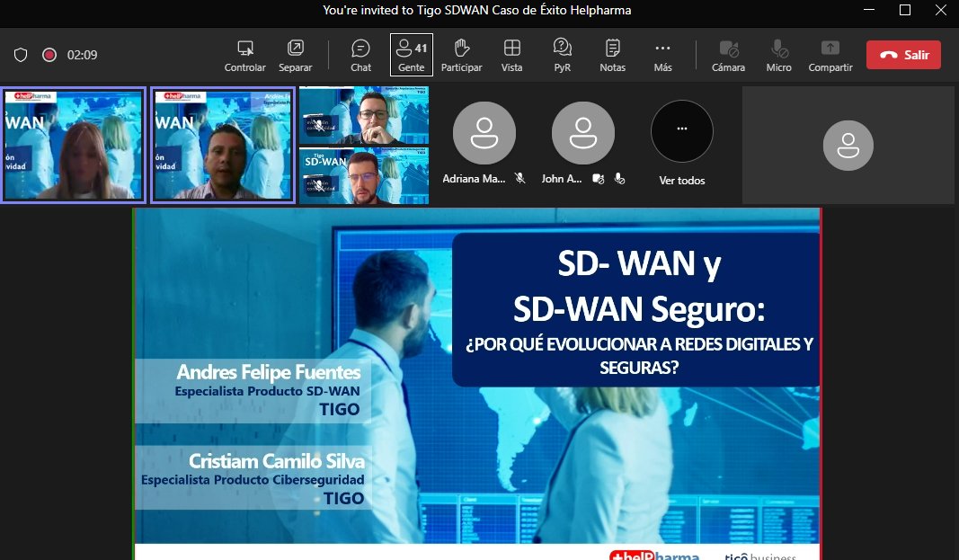Click the red recording indicator
The height and width of the screenshot is (560, 959).
tap(49, 55)
